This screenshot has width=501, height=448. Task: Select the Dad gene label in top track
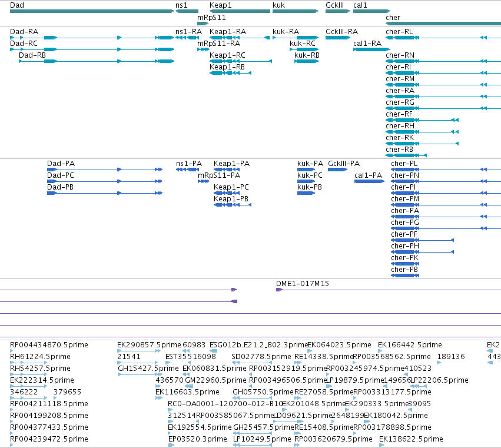[x=17, y=5]
